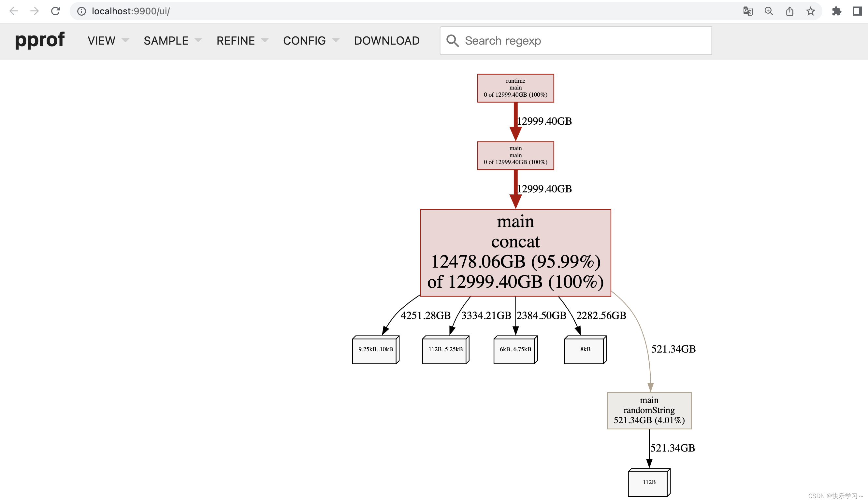Select the 8kB allocation box

pos(586,350)
